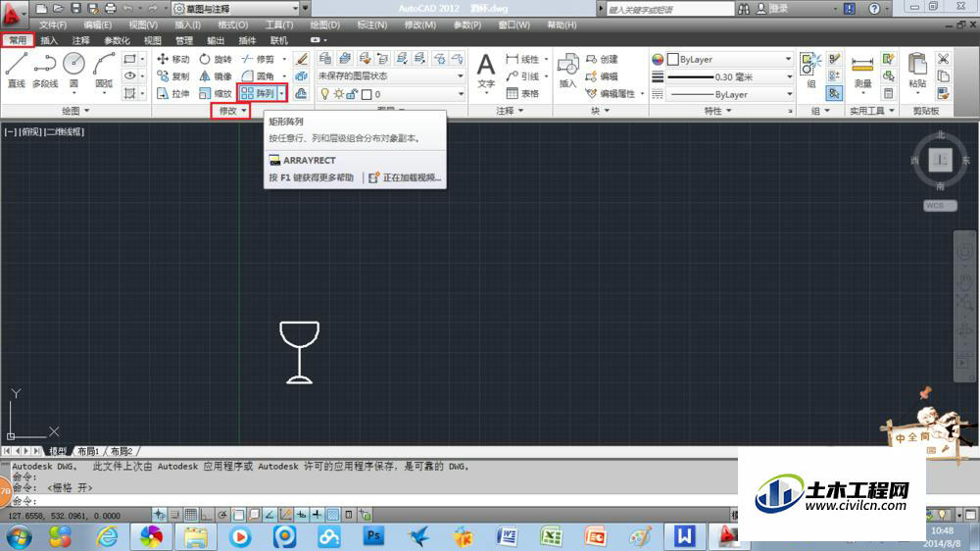Screen dimensions: 980x551
Task: Expand the Modify (修改) panel
Action: [230, 111]
